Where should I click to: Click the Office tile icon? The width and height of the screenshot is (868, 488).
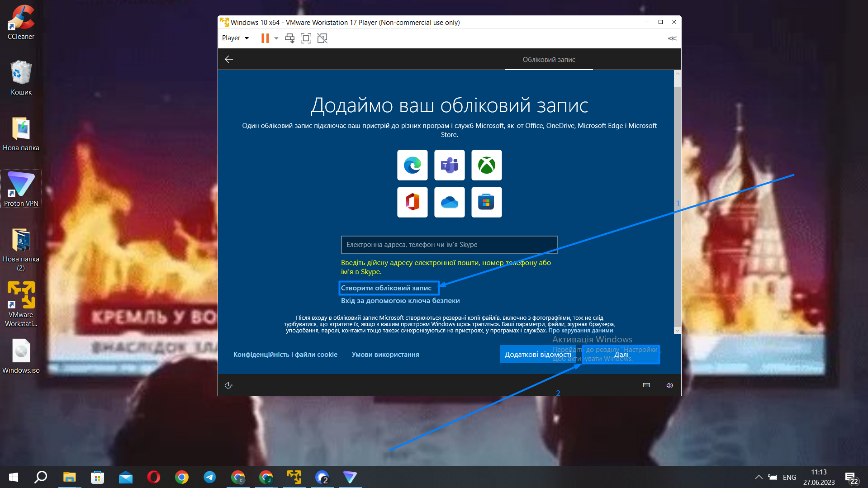point(413,202)
